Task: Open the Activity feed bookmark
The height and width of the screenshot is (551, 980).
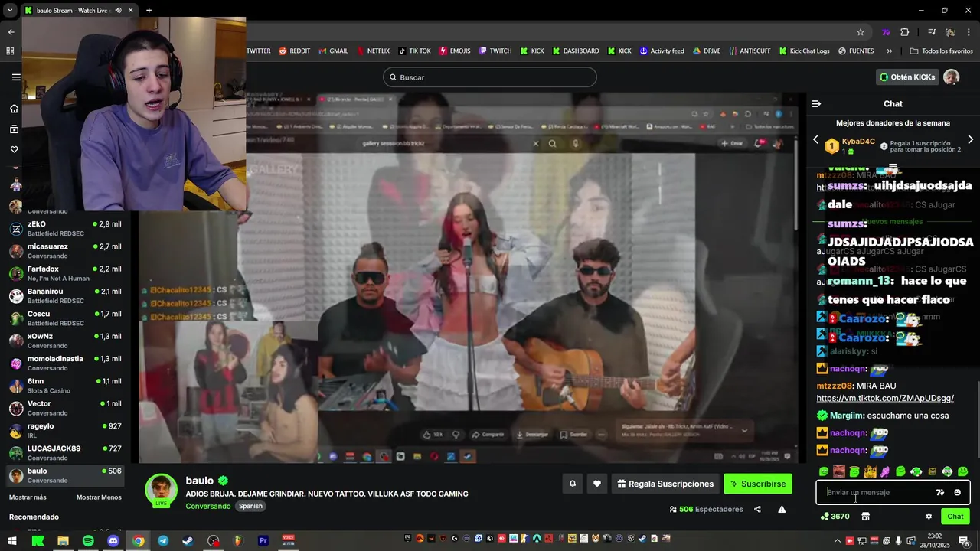Action: click(661, 51)
